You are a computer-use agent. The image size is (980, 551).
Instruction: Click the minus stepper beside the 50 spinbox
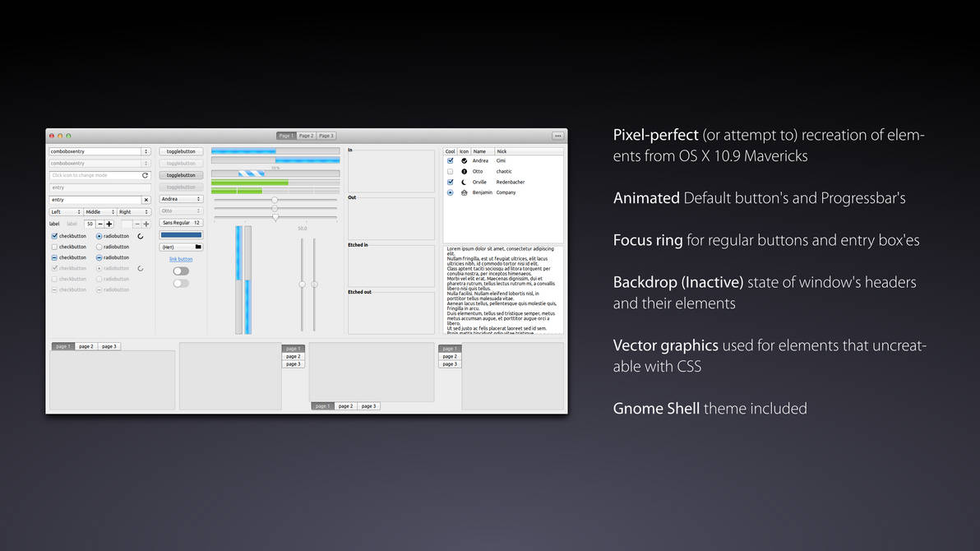[100, 224]
